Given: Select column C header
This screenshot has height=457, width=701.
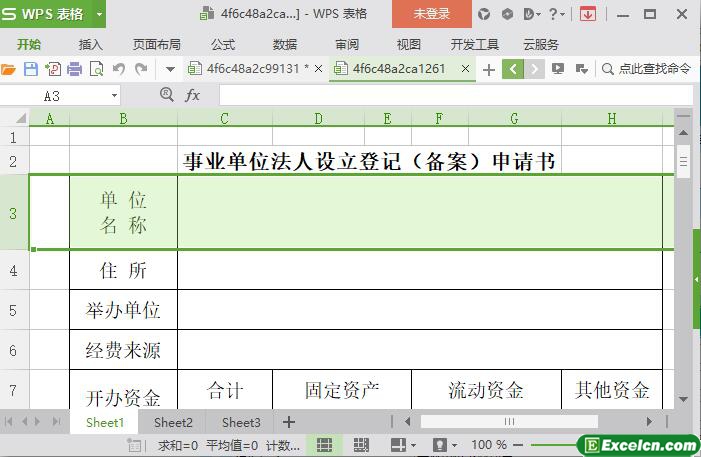Looking at the screenshot, I should click(224, 118).
